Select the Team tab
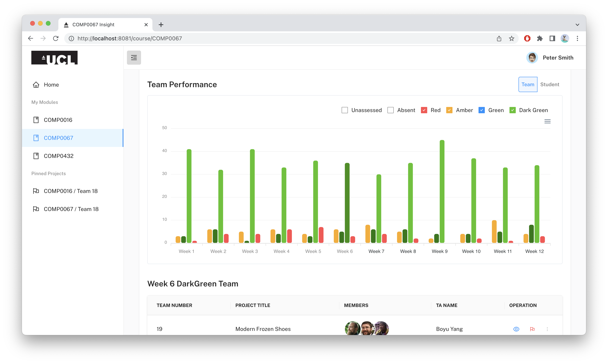This screenshot has height=364, width=608. [527, 84]
